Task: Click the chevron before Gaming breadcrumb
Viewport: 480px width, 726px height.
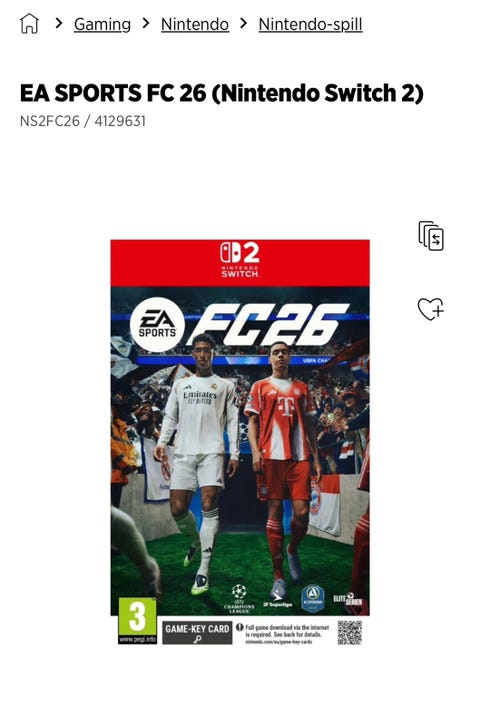Action: [59, 23]
